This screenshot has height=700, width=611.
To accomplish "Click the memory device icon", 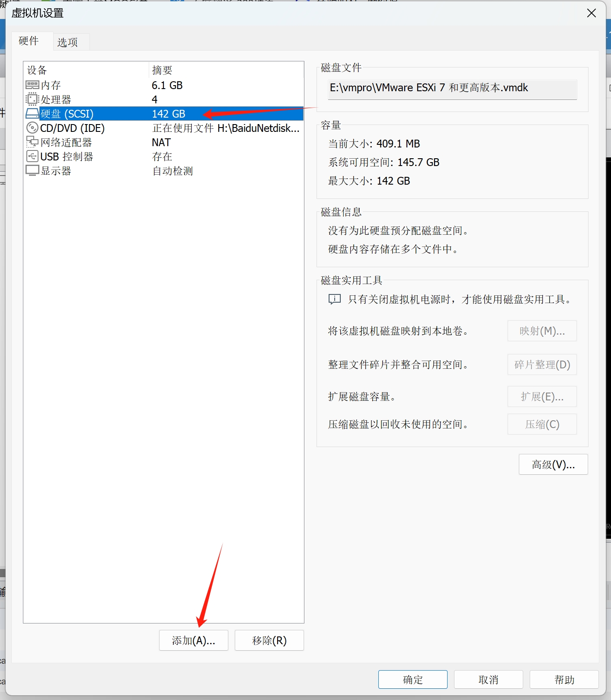I will (x=32, y=85).
